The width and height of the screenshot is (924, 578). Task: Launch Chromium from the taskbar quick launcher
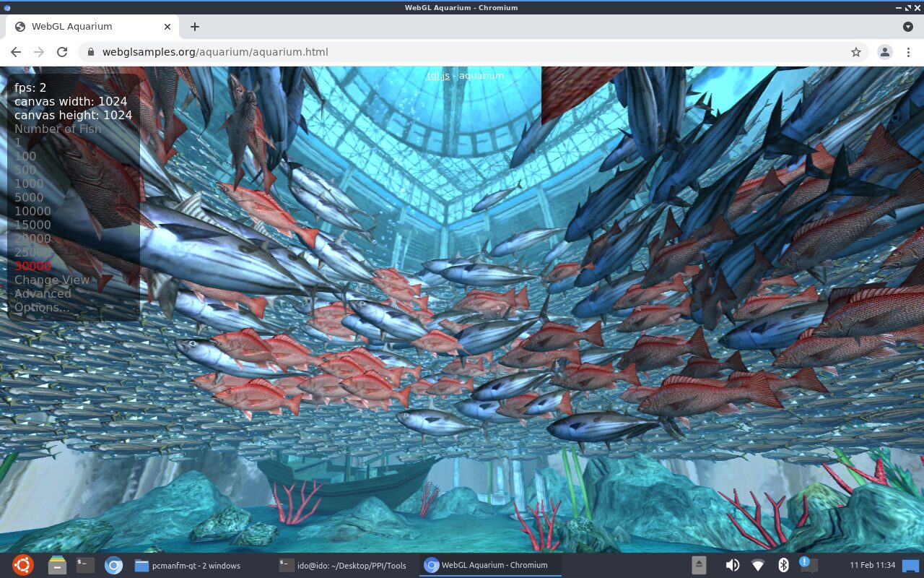click(x=113, y=565)
